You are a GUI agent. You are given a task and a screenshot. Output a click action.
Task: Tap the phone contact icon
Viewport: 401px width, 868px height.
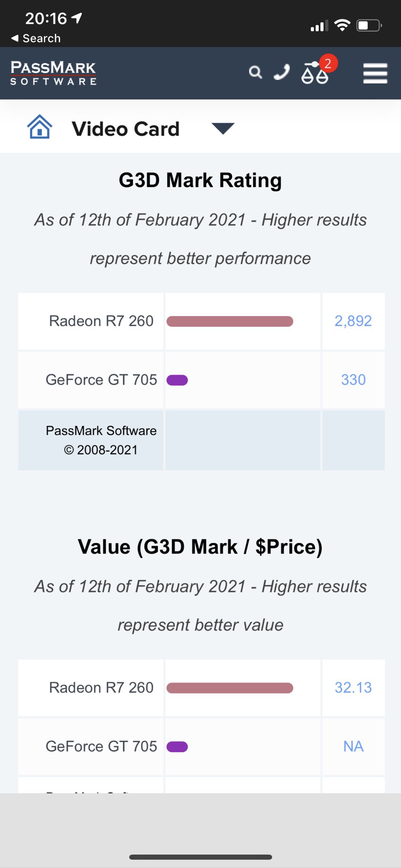(281, 72)
